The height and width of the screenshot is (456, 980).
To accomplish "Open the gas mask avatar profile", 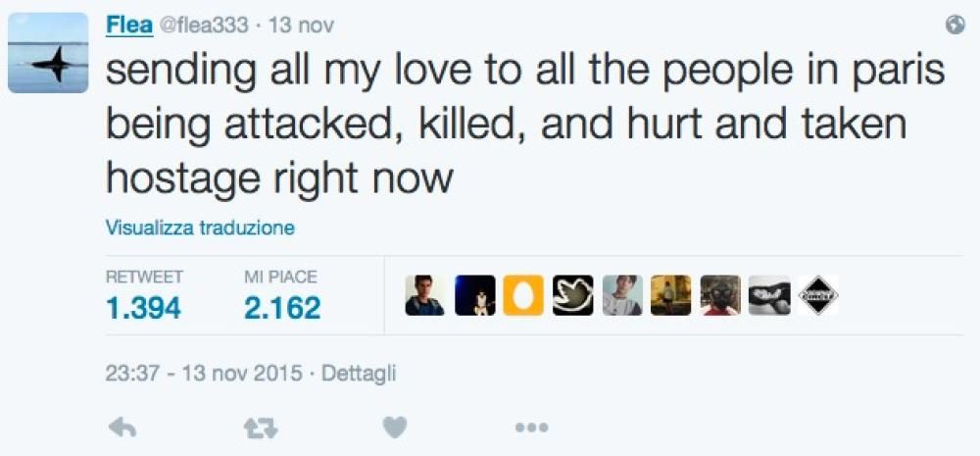I will [720, 295].
